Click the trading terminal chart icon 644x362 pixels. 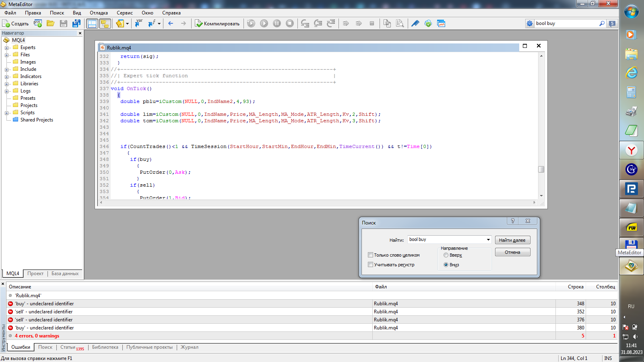point(441,24)
